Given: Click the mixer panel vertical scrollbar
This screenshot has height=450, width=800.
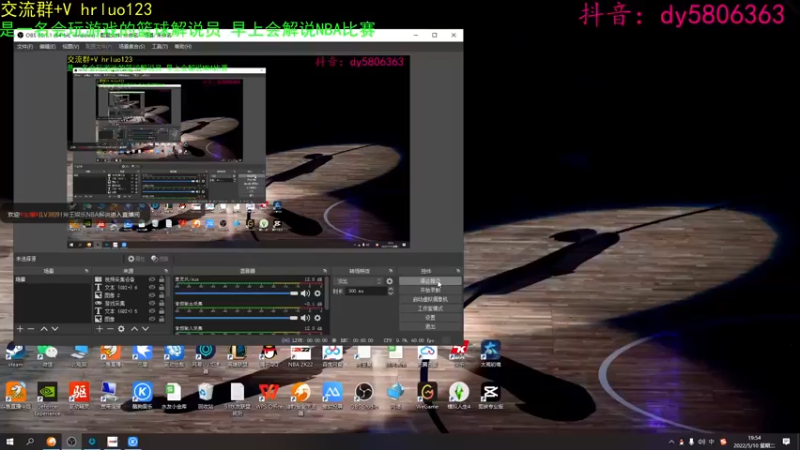Looking at the screenshot, I should (327, 293).
